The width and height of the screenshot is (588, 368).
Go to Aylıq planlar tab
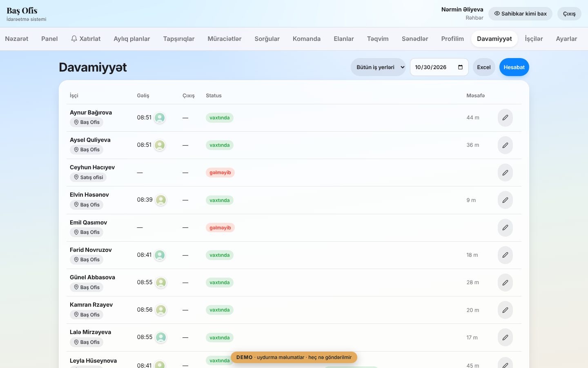click(x=132, y=39)
